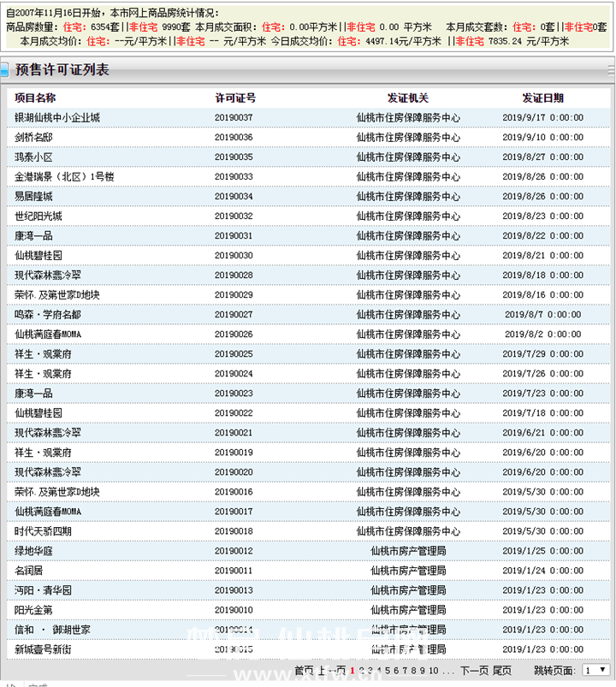The height and width of the screenshot is (687, 616).
Task: Select 金港瑞景（北区）1号楼 project
Action: (64, 176)
